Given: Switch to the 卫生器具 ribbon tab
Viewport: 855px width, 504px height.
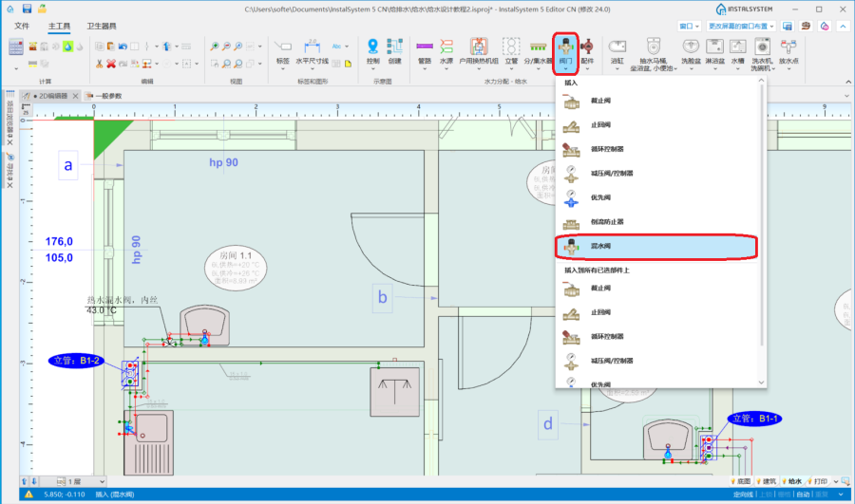Looking at the screenshot, I should (x=102, y=27).
